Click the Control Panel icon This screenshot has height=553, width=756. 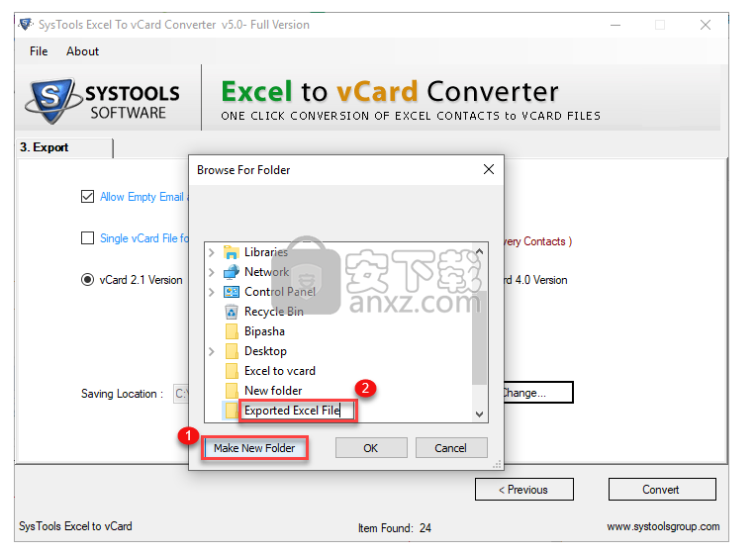(232, 292)
